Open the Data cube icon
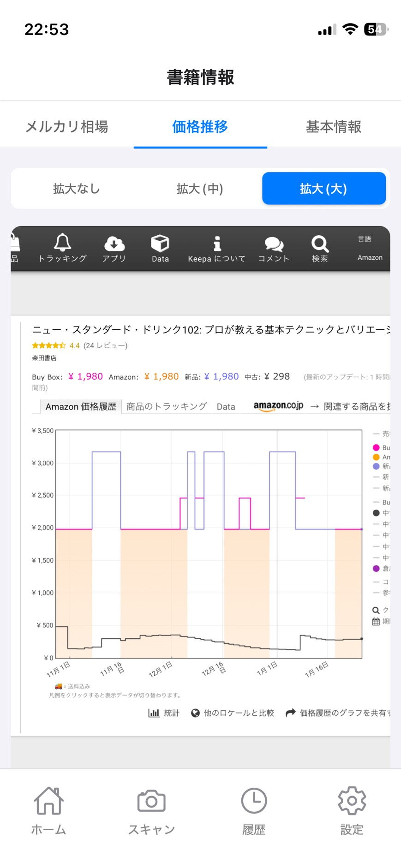This screenshot has height=868, width=401. pyautogui.click(x=160, y=243)
